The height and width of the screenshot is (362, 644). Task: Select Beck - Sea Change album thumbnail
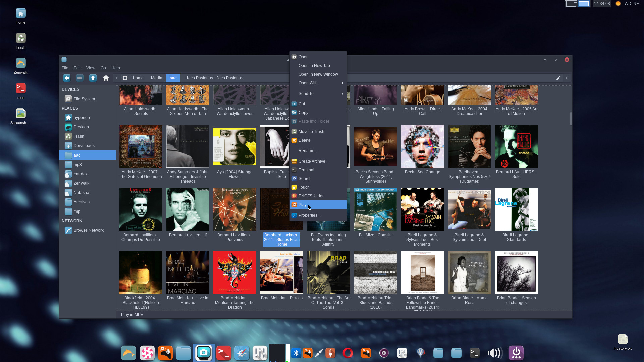coord(422,146)
